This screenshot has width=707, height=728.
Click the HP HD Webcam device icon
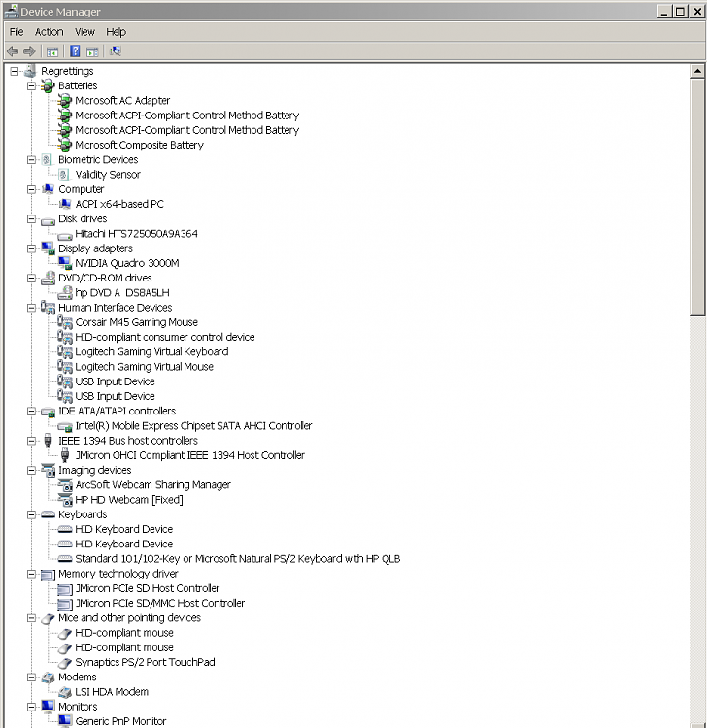(65, 500)
